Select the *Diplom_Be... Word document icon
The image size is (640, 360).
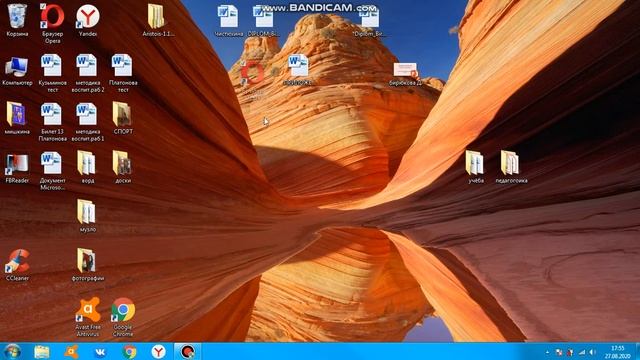(x=369, y=20)
